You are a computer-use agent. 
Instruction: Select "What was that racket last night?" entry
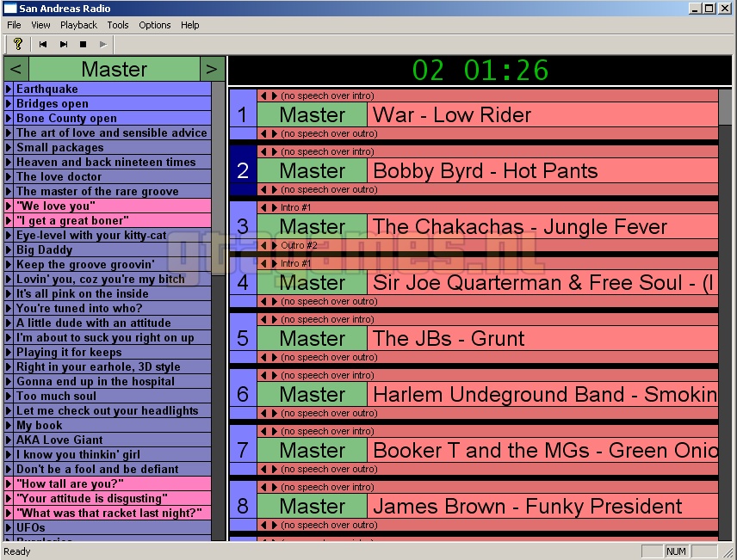(112, 513)
